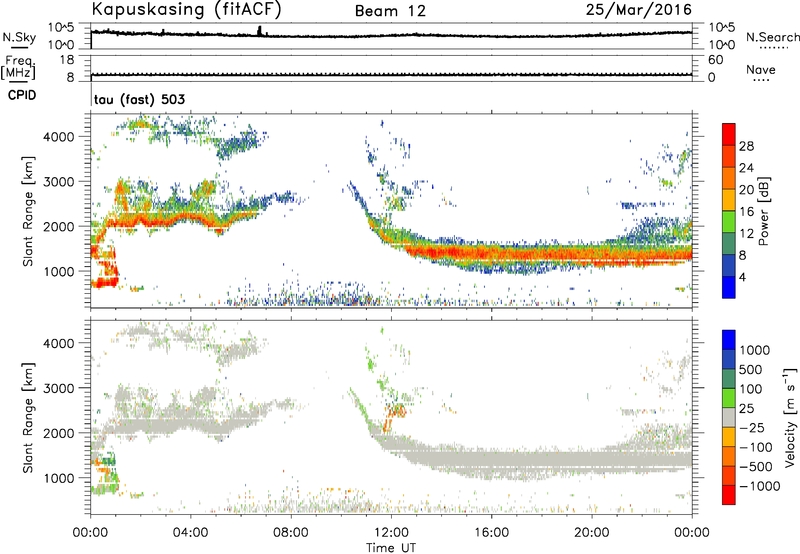Click 2000 on velocity panel range axis

coord(58,433)
